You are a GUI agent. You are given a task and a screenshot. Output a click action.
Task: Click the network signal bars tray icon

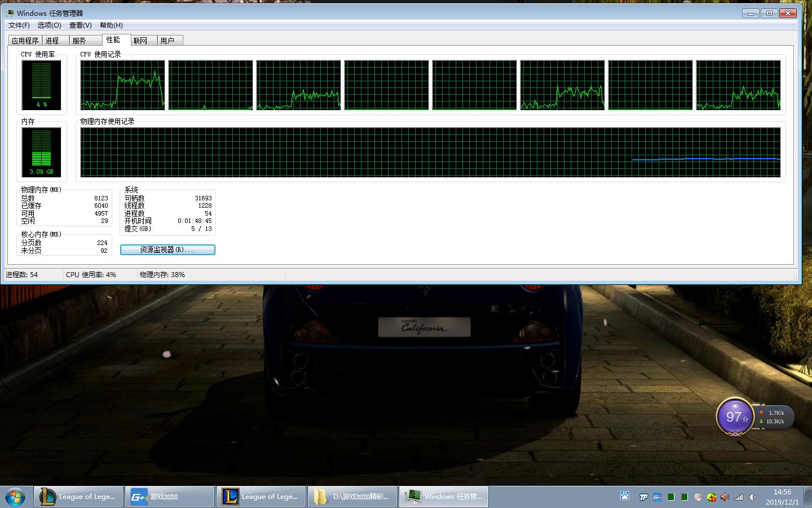click(739, 497)
